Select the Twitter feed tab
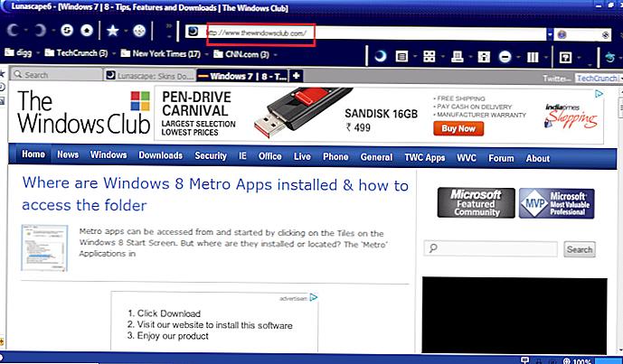 coord(557,79)
